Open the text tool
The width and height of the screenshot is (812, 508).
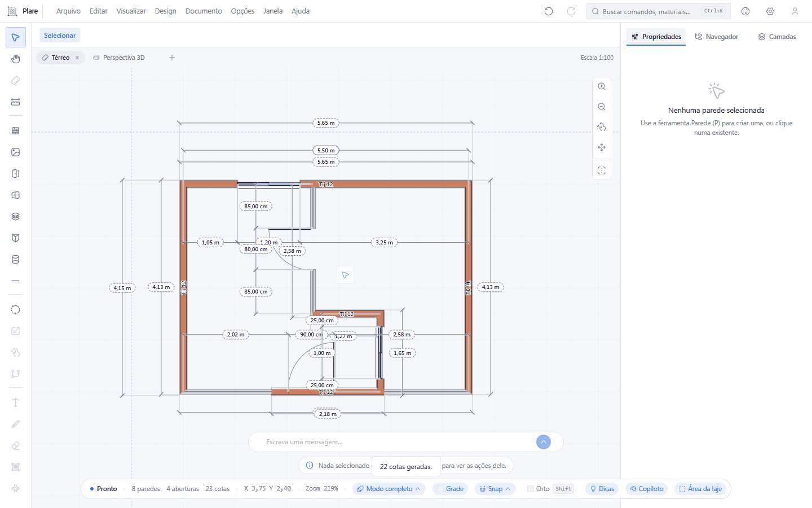(16, 402)
